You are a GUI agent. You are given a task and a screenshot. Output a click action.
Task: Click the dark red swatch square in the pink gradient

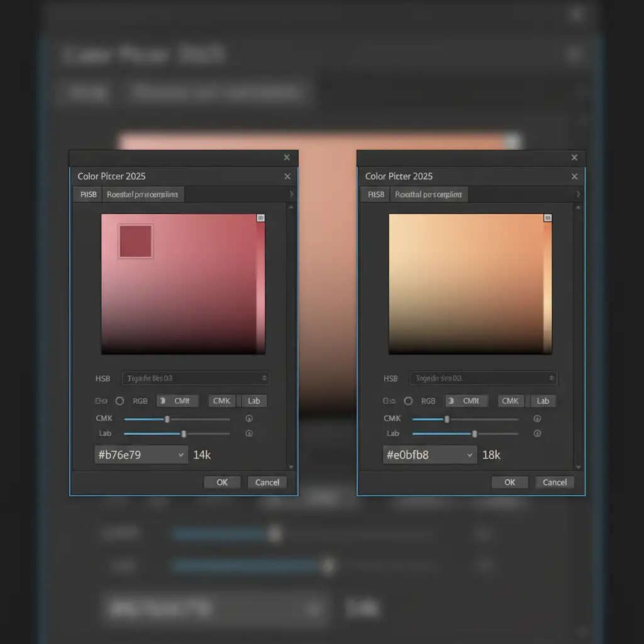tap(135, 241)
